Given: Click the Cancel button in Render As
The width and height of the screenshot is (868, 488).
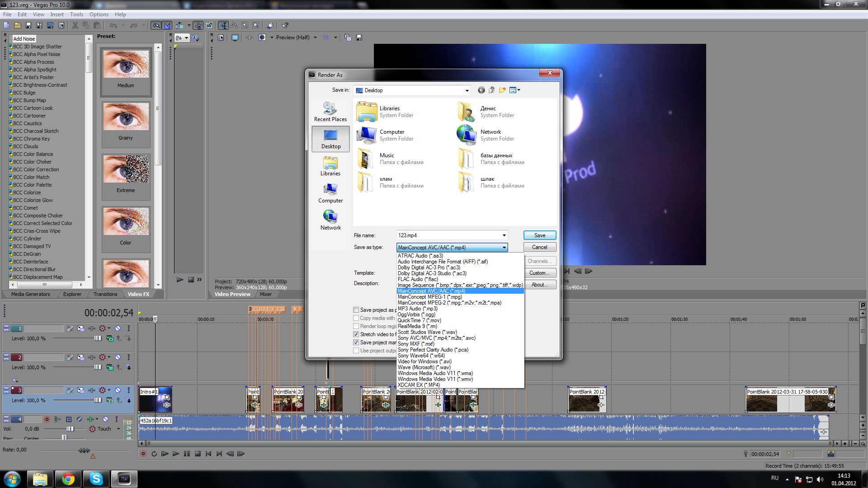Looking at the screenshot, I should click(x=540, y=247).
